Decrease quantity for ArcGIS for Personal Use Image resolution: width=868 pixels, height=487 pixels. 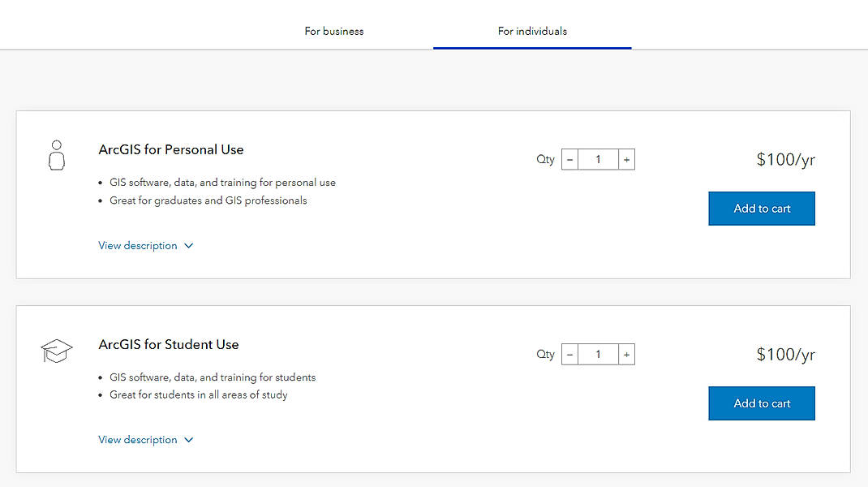569,160
